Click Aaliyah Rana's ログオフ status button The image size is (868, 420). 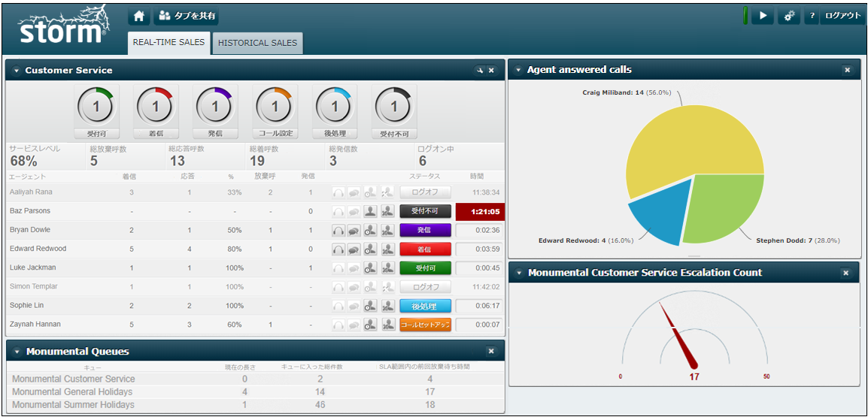point(425,192)
